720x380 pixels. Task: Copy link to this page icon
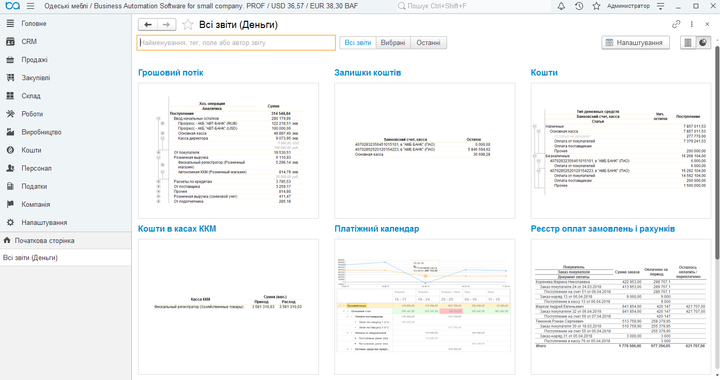(676, 24)
